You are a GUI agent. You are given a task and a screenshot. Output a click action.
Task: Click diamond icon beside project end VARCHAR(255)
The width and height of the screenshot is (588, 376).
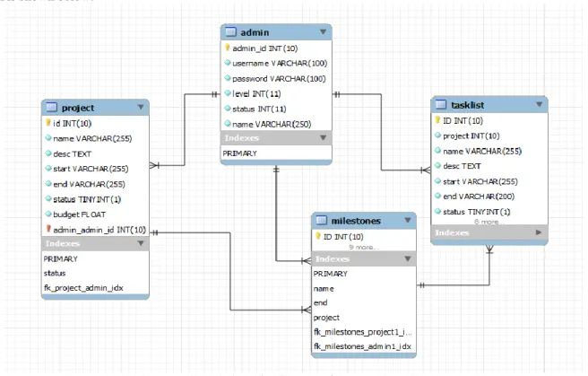coord(48,183)
